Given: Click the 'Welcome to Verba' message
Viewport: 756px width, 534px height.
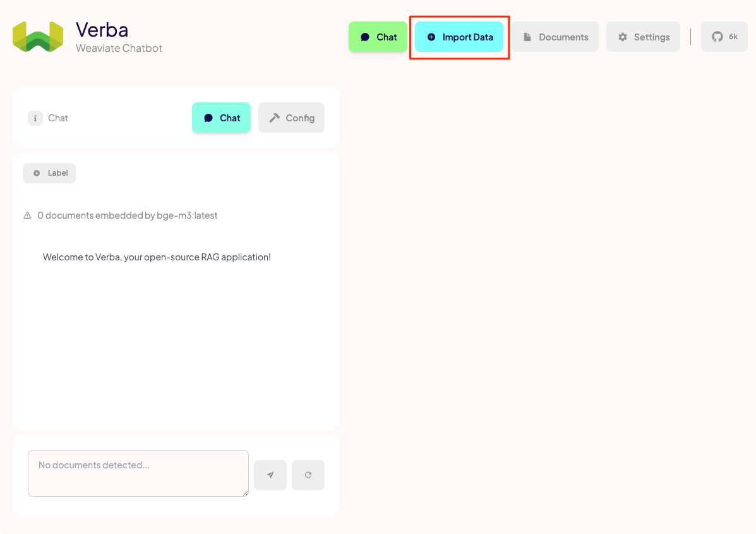Looking at the screenshot, I should click(x=157, y=257).
